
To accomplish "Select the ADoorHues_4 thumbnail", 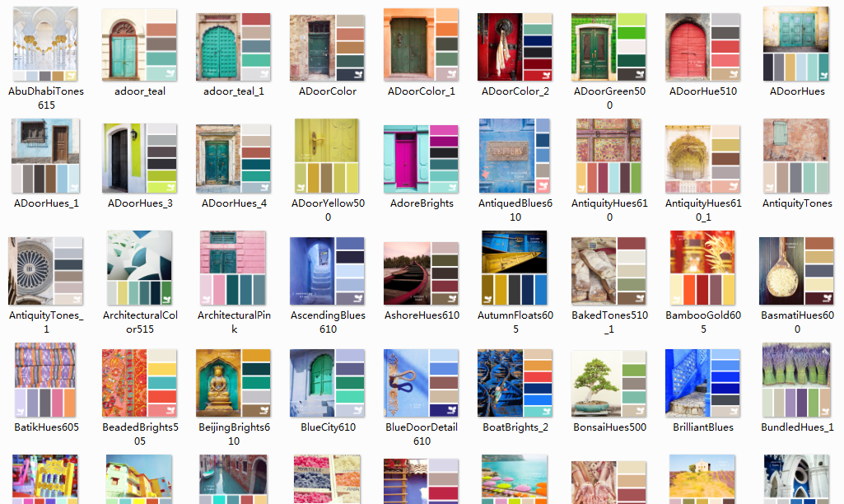I will tap(233, 159).
